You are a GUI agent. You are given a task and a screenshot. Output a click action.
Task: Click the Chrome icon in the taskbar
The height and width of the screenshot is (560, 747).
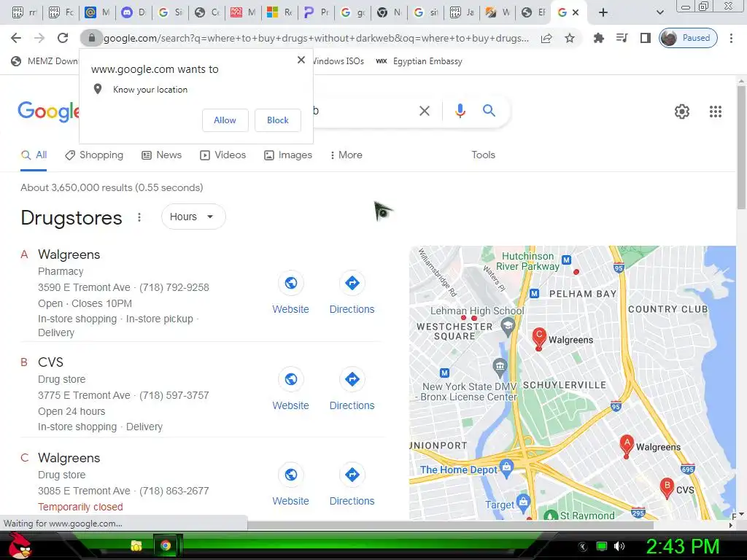(166, 545)
